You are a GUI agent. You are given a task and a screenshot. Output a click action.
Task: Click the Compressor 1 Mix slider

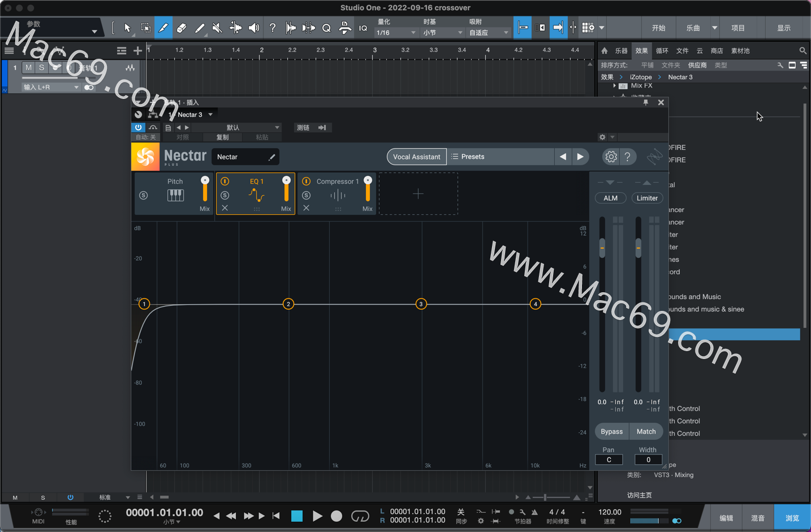pos(368,188)
